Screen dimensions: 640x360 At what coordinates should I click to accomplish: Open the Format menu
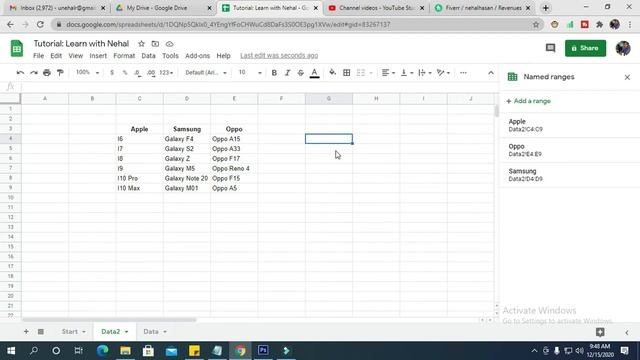click(124, 56)
